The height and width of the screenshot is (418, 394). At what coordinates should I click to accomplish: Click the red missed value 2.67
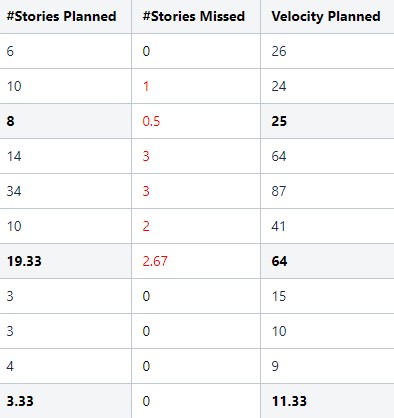click(x=155, y=261)
